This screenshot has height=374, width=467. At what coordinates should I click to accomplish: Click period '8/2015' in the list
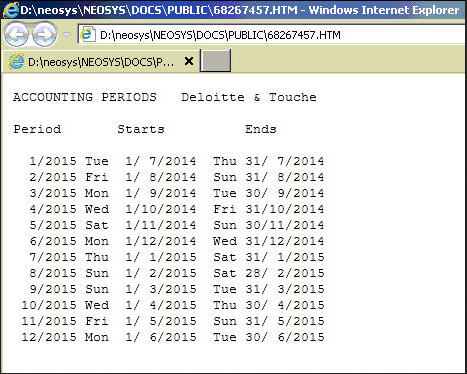tap(53, 273)
